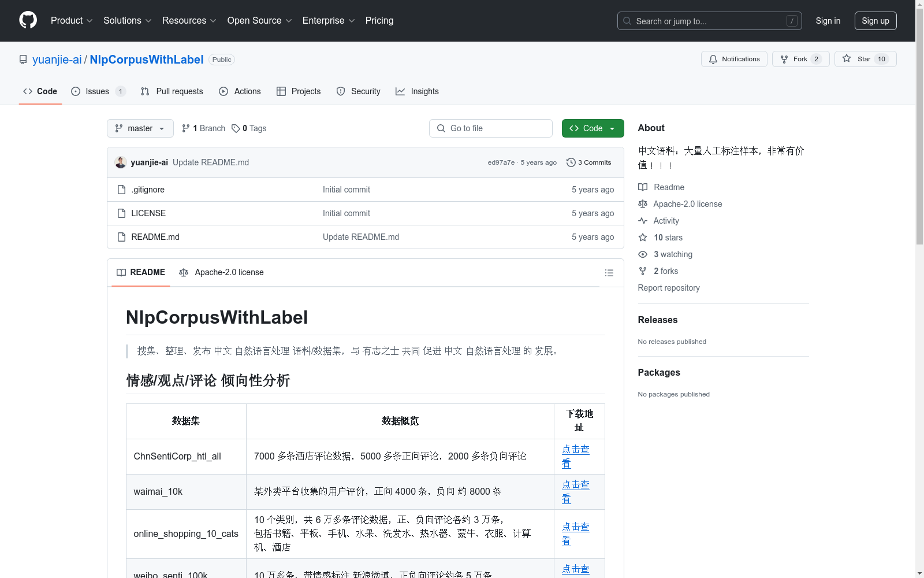Open the master branch dropdown
Screen dimensions: 924x578
tap(140, 128)
